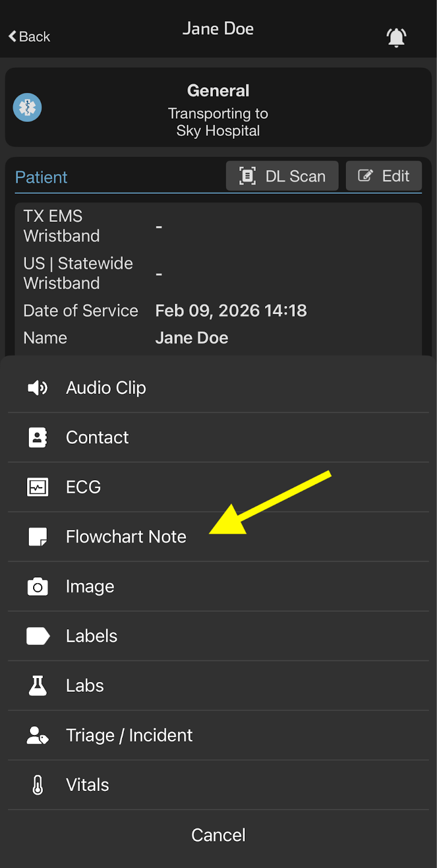Choose Triage / Incident menu entry
This screenshot has width=437, height=868.
pyautogui.click(x=129, y=736)
